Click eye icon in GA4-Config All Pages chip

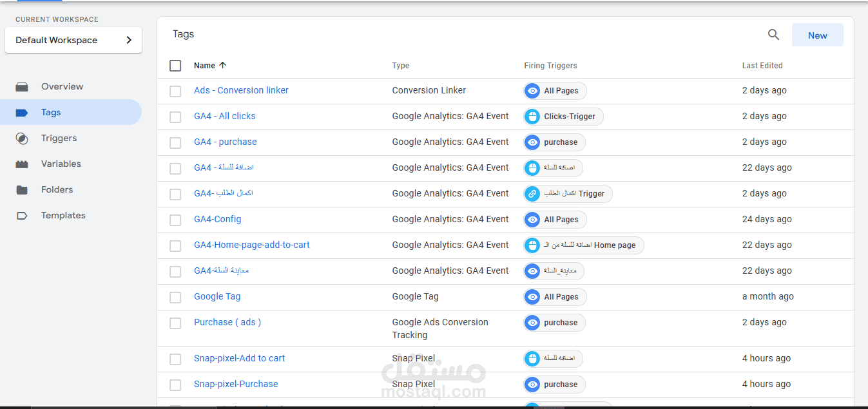coord(532,220)
